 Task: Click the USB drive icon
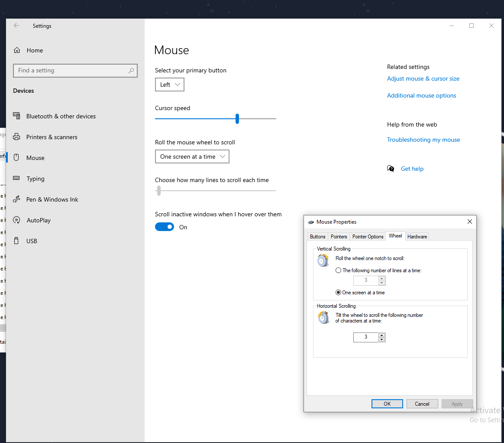pyautogui.click(x=16, y=241)
